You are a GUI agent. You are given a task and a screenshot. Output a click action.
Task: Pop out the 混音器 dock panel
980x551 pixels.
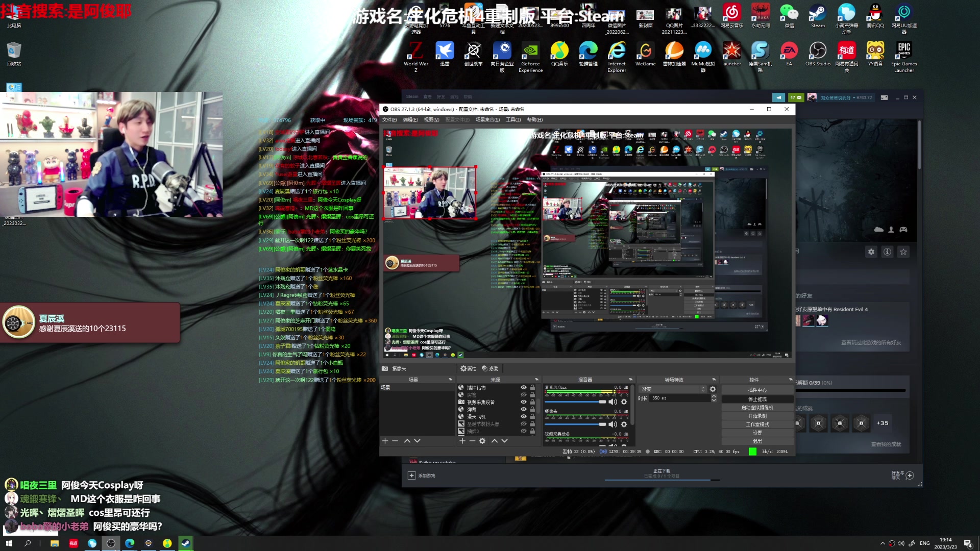631,380
